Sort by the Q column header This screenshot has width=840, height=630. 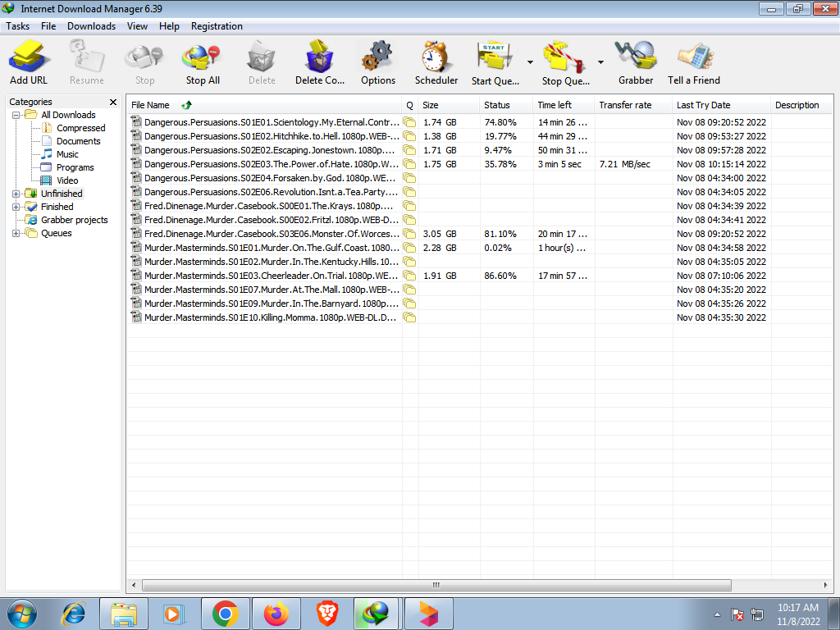pyautogui.click(x=410, y=105)
